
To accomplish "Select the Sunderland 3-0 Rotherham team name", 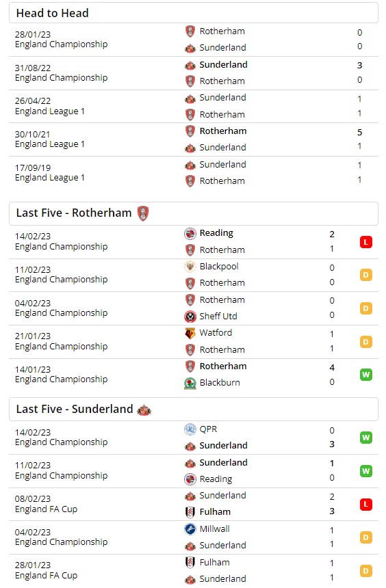I will [223, 64].
